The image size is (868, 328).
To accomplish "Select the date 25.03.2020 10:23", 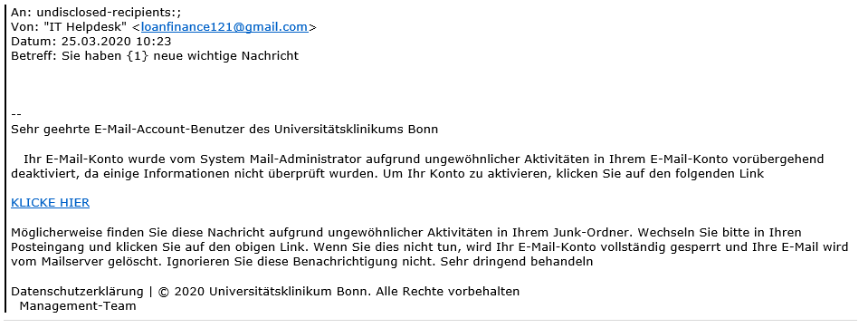I will click(116, 42).
